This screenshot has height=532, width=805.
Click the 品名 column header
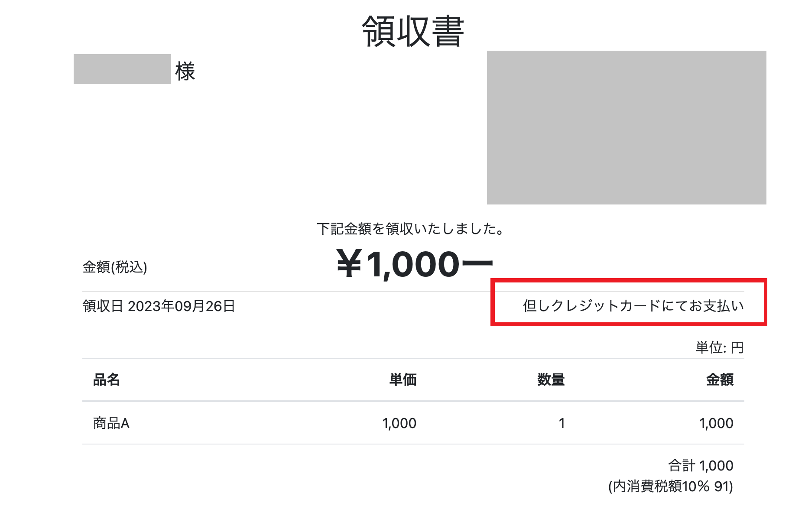[107, 380]
